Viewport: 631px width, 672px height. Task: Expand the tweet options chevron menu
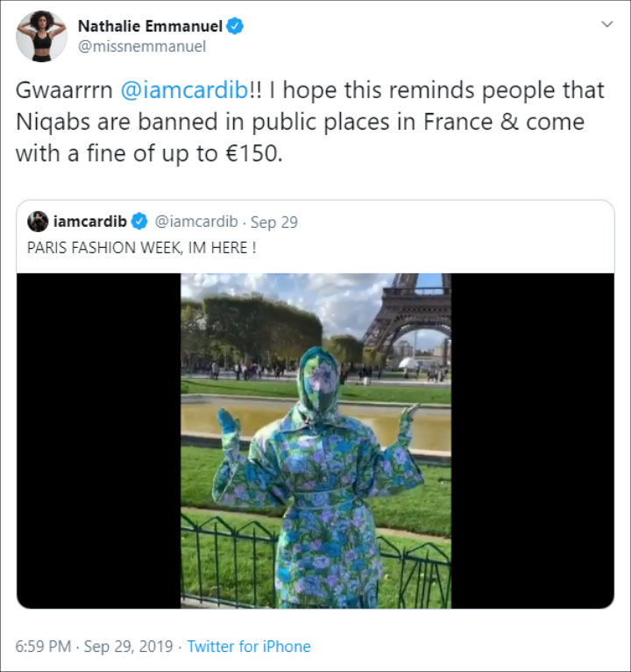pyautogui.click(x=607, y=24)
